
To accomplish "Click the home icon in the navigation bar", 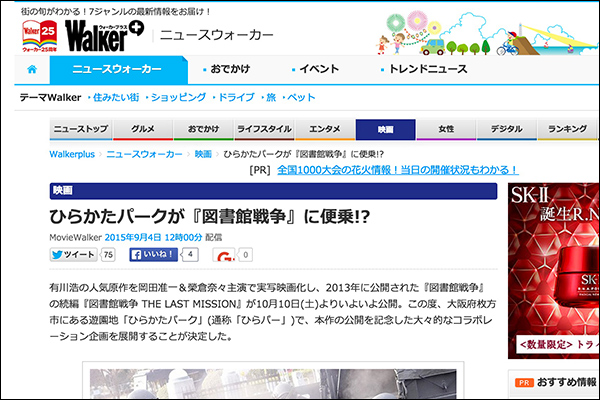I will coord(32,69).
